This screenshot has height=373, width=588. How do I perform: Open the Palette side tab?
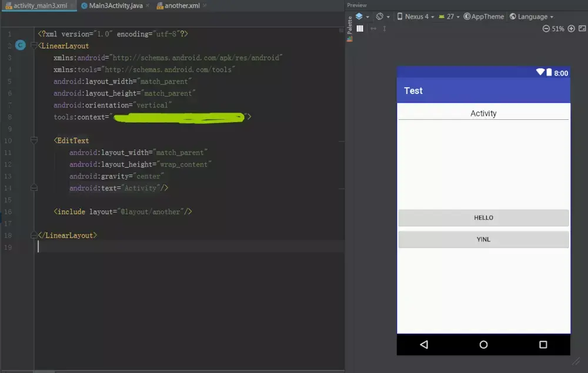tap(349, 28)
